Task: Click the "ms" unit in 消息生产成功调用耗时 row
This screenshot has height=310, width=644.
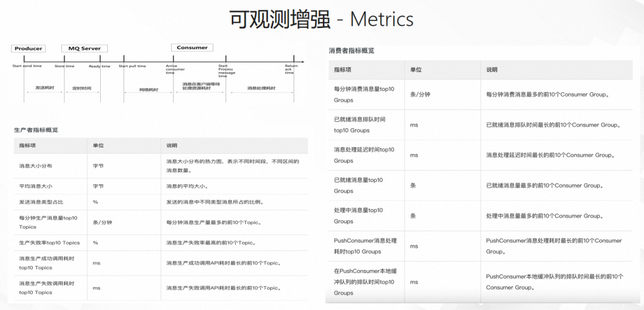Action: [x=96, y=263]
